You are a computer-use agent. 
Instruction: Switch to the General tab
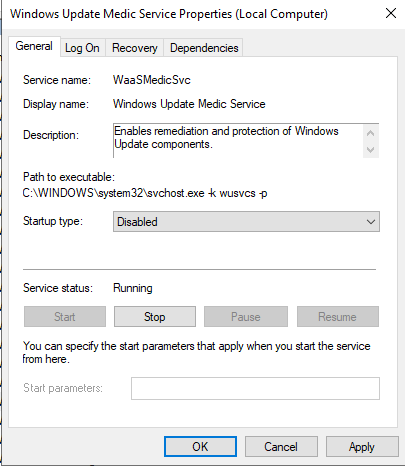click(x=34, y=46)
